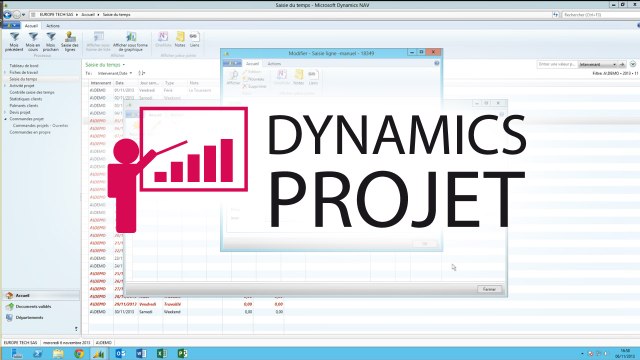Click the Intervenant column header
640x360 pixels.
coord(100,83)
